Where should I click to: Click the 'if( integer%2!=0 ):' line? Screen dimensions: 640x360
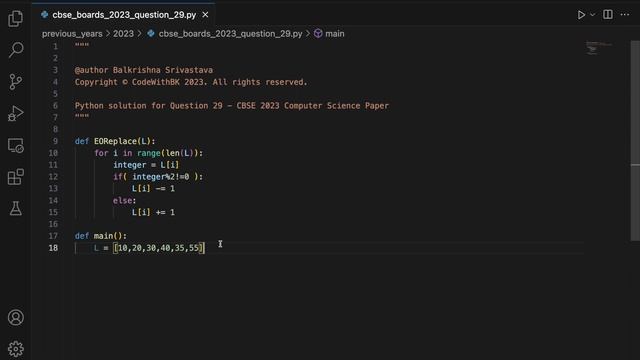158,177
